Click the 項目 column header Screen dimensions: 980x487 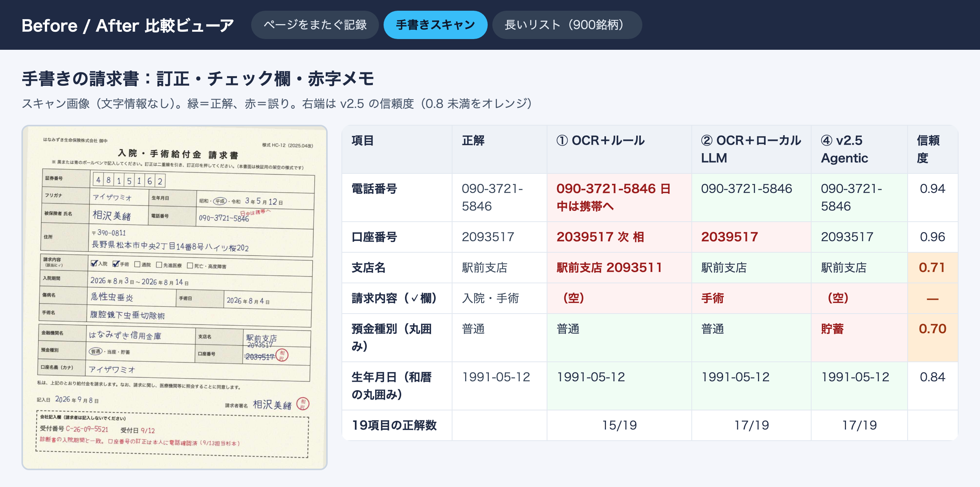(397, 149)
